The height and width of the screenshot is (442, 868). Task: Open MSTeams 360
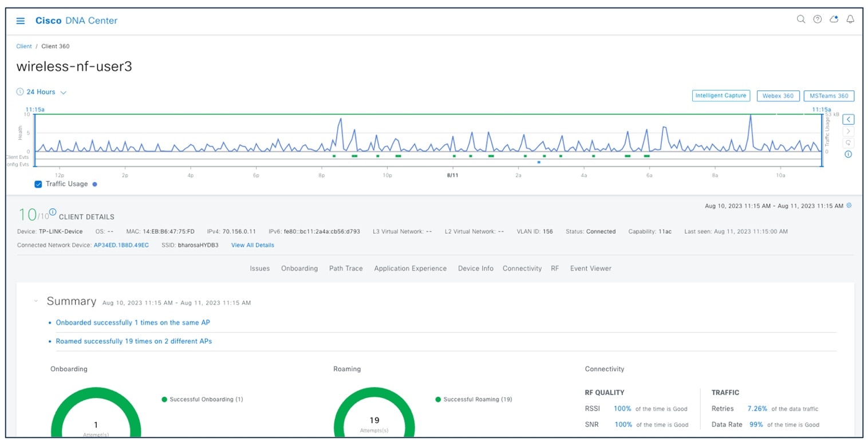[x=828, y=96]
